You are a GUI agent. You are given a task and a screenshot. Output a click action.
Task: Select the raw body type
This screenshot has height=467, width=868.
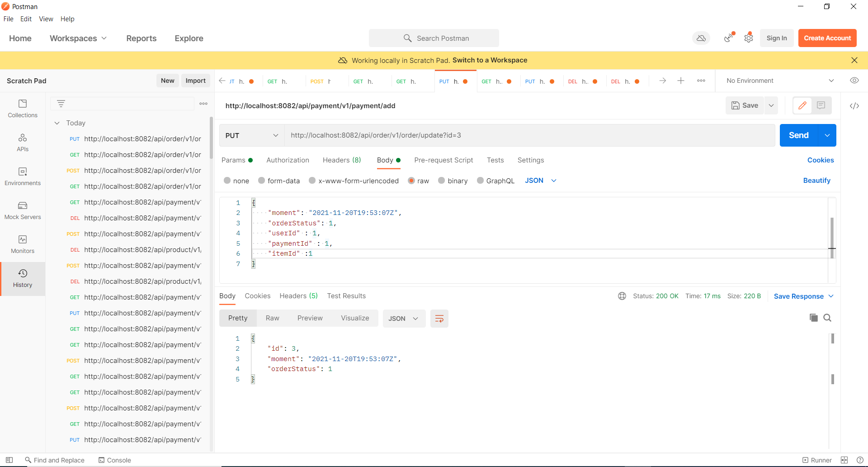point(411,181)
